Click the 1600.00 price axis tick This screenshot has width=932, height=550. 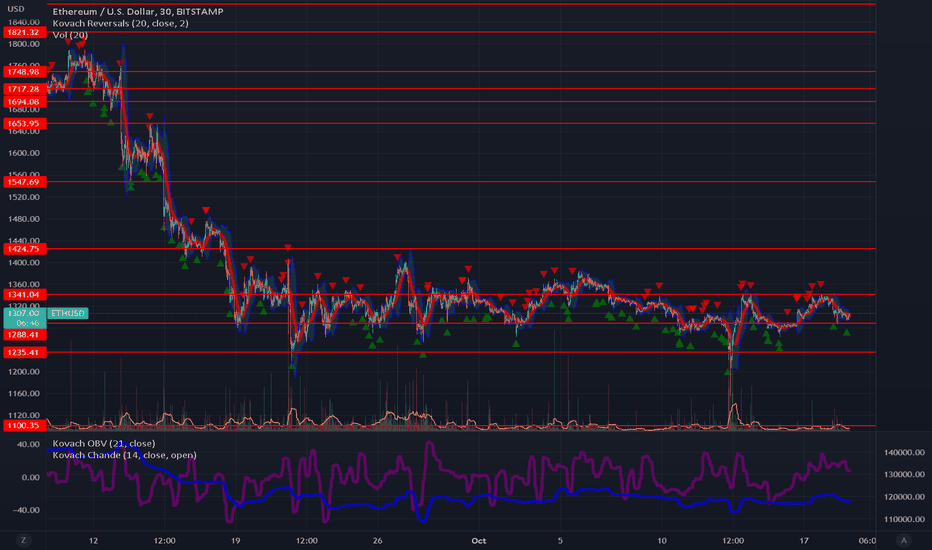24,153
